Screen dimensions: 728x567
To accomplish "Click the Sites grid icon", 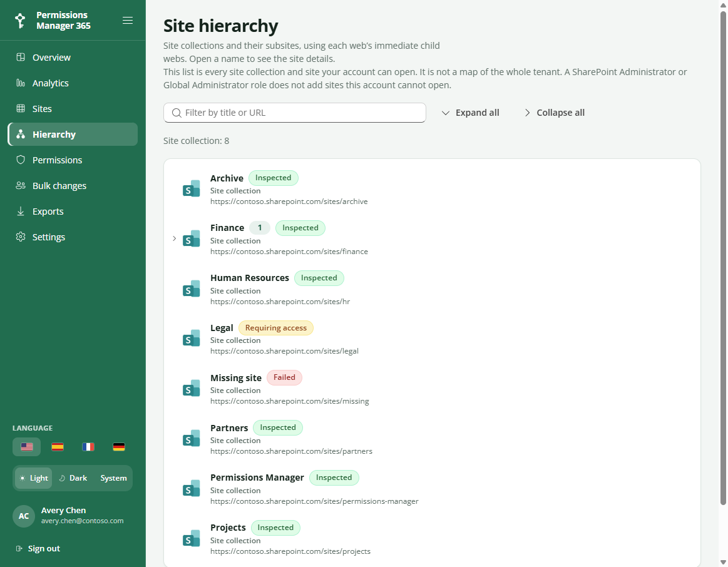I will (x=21, y=108).
